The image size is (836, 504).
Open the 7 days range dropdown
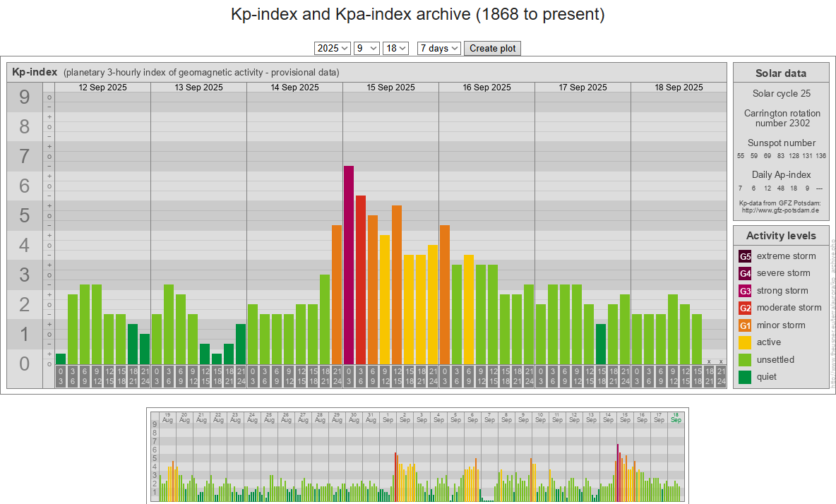(x=439, y=48)
